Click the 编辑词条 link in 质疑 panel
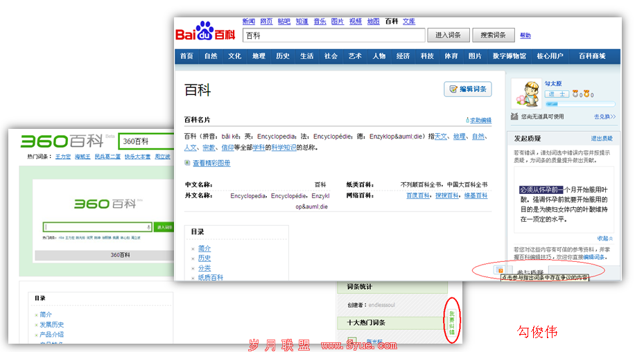The width and height of the screenshot is (644, 352). [x=594, y=257]
